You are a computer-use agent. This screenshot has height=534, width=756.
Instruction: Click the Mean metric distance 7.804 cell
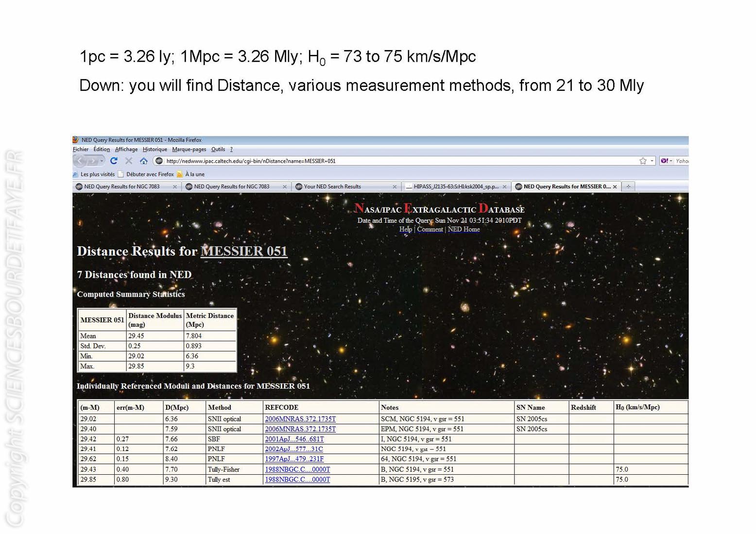(x=210, y=336)
